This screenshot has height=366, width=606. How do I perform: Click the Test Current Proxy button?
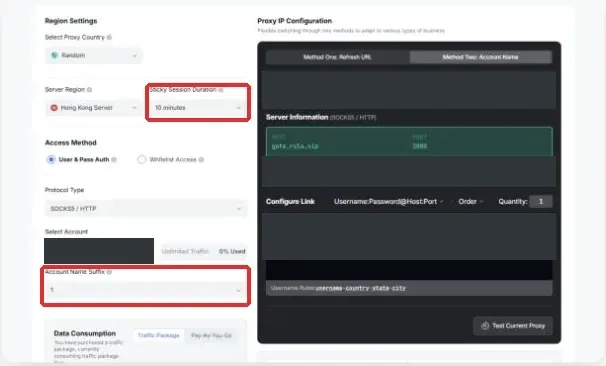click(x=513, y=326)
